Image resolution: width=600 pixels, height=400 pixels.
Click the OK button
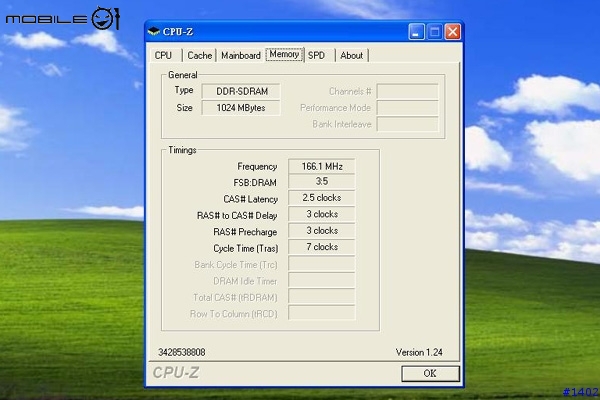point(430,373)
